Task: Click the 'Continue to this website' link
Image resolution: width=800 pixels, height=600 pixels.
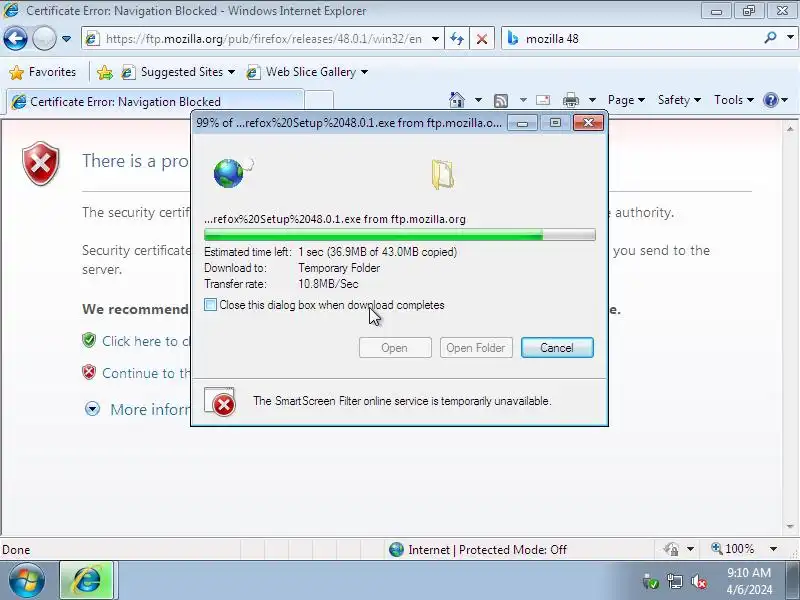Action: point(145,373)
